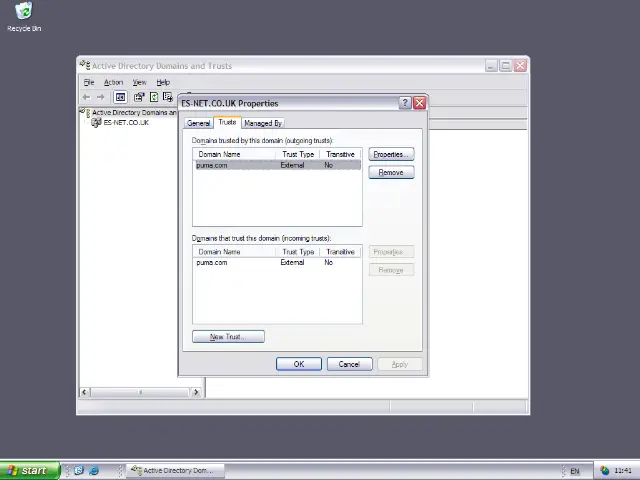Toggle the Show/Hide Console Tree toolbar icon
The width and height of the screenshot is (640, 480).
pyautogui.click(x=120, y=97)
